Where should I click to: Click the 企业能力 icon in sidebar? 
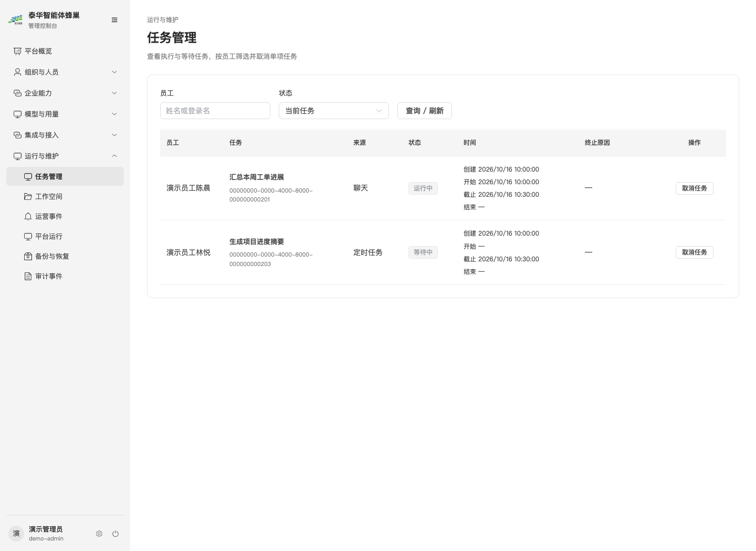tap(17, 93)
